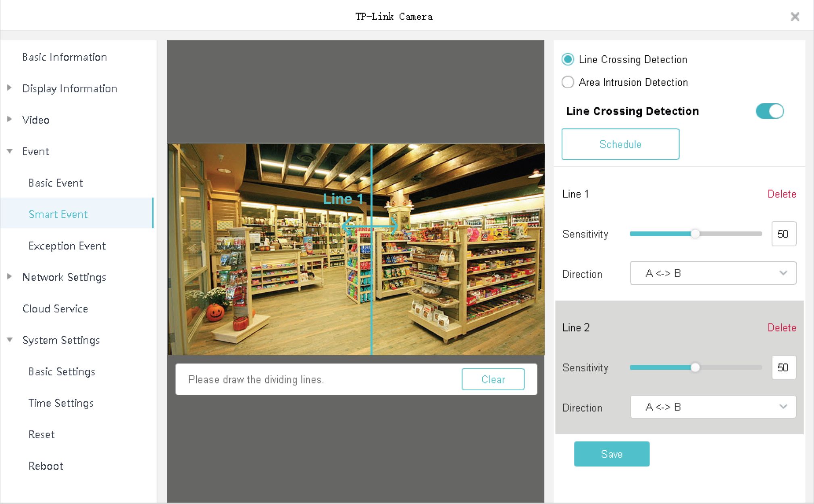Select Line Crossing Detection radio button
The height and width of the screenshot is (504, 814).
tap(568, 59)
